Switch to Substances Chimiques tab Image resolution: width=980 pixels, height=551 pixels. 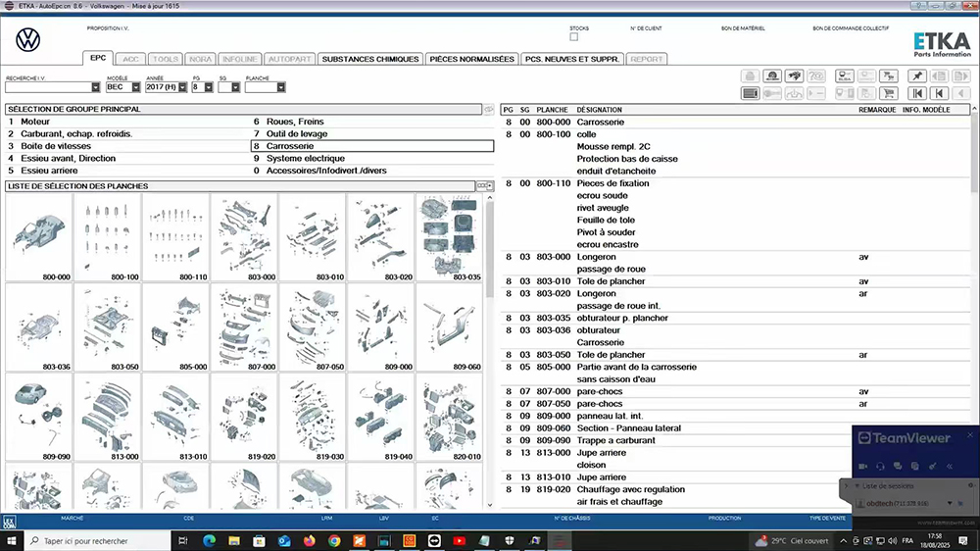click(370, 59)
